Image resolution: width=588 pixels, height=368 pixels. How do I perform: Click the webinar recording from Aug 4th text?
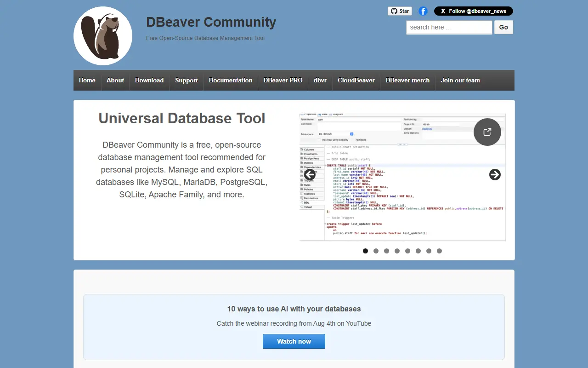tap(294, 323)
